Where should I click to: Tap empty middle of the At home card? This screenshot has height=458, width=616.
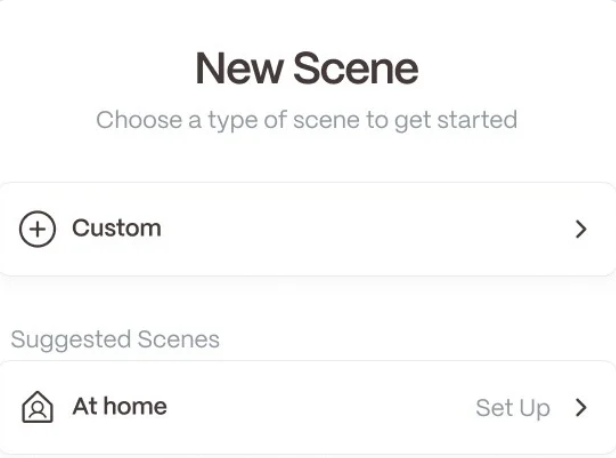314,407
